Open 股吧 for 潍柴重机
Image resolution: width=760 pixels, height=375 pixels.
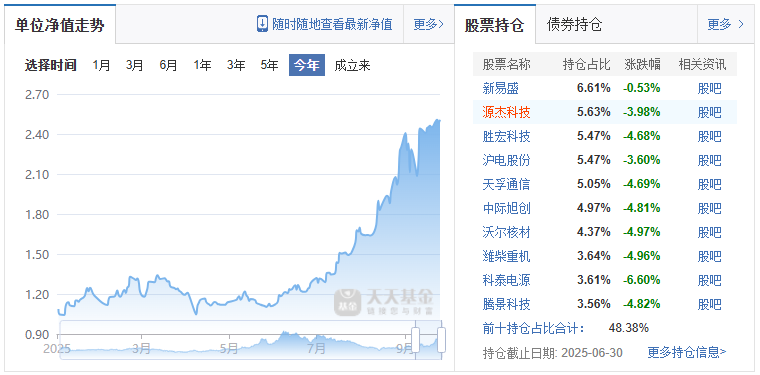click(x=710, y=256)
